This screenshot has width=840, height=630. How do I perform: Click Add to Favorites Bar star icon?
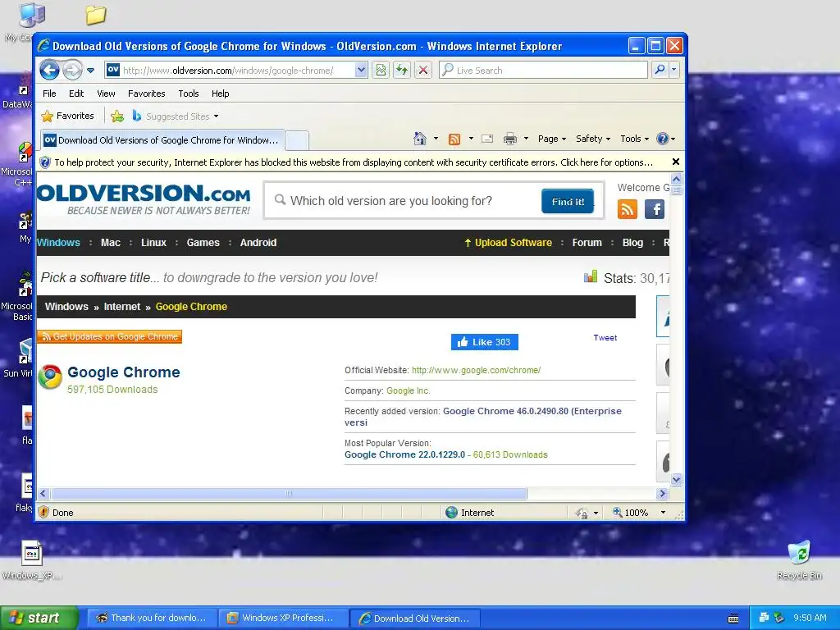(117, 116)
